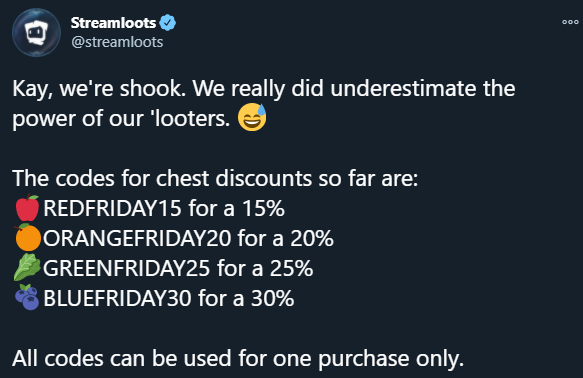The height and width of the screenshot is (378, 583).
Task: Click the orange tangerine emoji
Action: 28,238
